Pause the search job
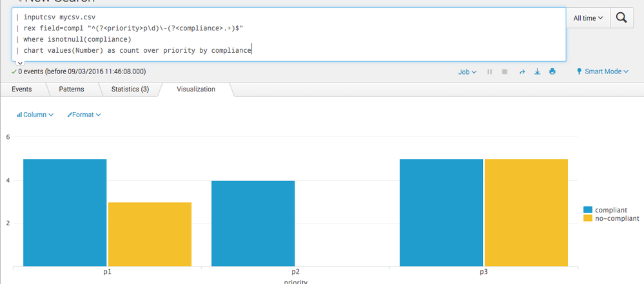644x284 pixels. pyautogui.click(x=490, y=72)
